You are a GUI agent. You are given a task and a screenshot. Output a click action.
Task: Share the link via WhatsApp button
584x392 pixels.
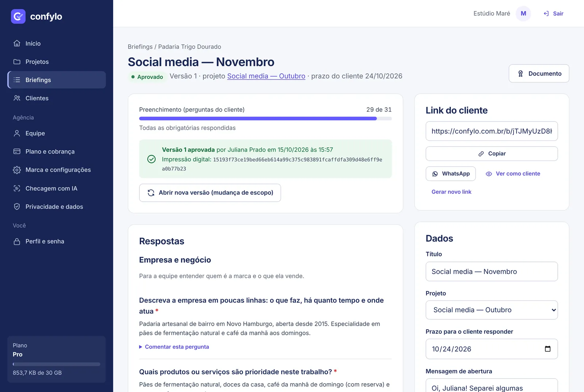tap(451, 174)
